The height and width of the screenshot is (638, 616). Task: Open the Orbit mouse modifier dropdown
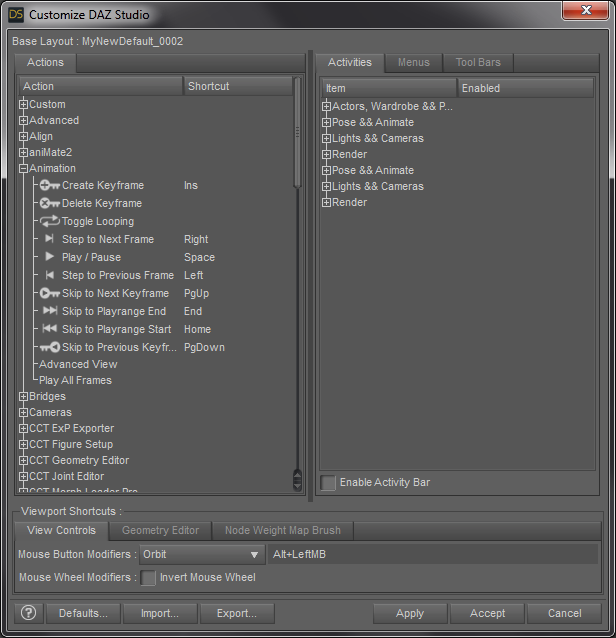click(201, 554)
